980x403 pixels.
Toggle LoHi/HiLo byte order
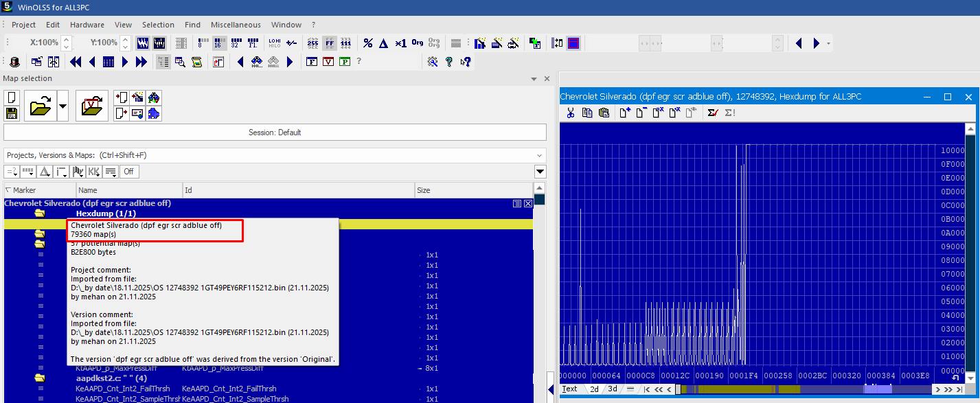click(274, 43)
